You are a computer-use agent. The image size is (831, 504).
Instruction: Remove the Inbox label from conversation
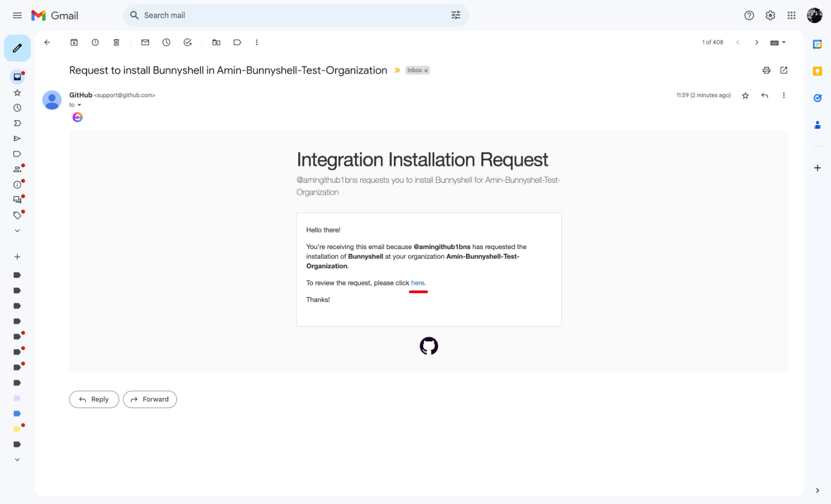coord(426,71)
